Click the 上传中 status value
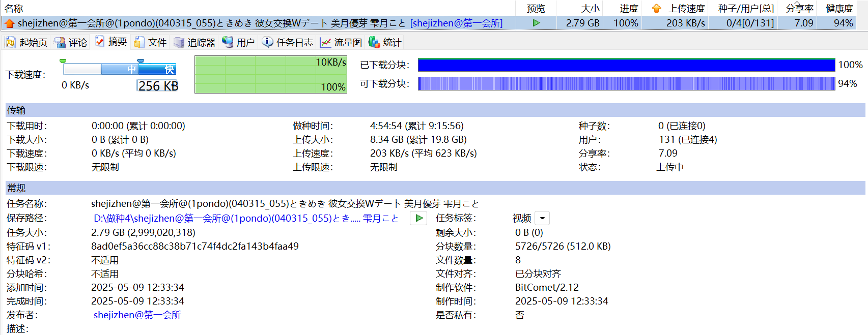 [x=670, y=167]
